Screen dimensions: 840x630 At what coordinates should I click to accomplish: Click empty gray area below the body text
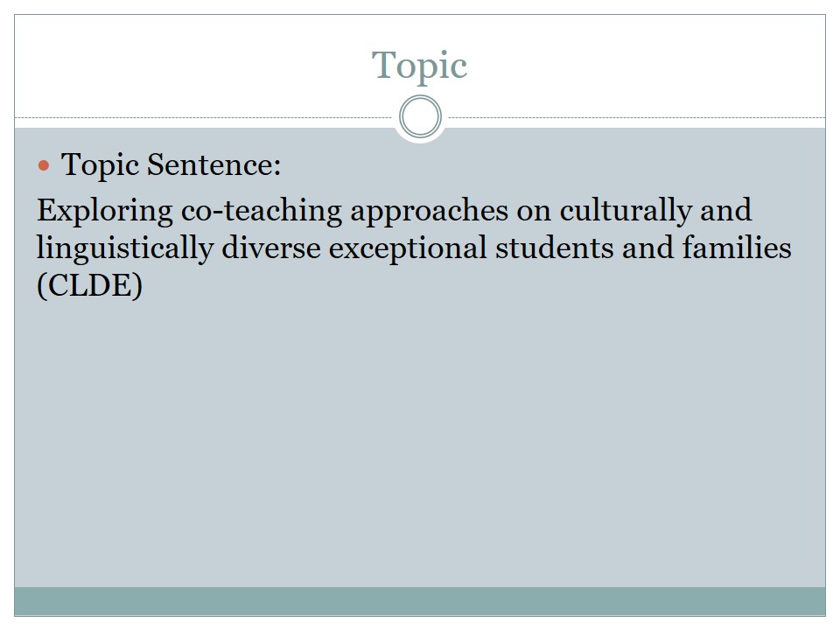pos(420,437)
